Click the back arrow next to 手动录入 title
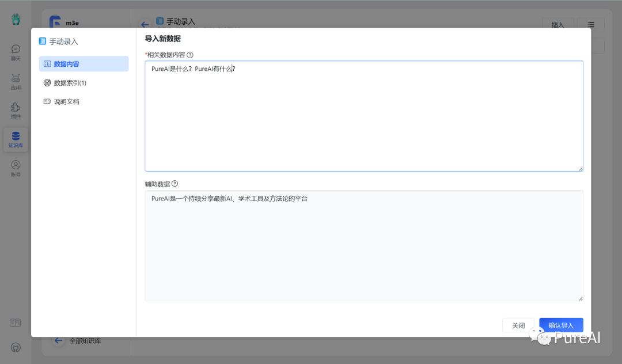 (x=145, y=23)
